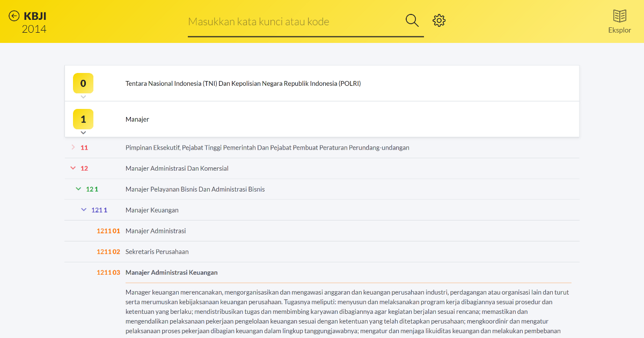Click the Eksplor book icon

pos(619,15)
